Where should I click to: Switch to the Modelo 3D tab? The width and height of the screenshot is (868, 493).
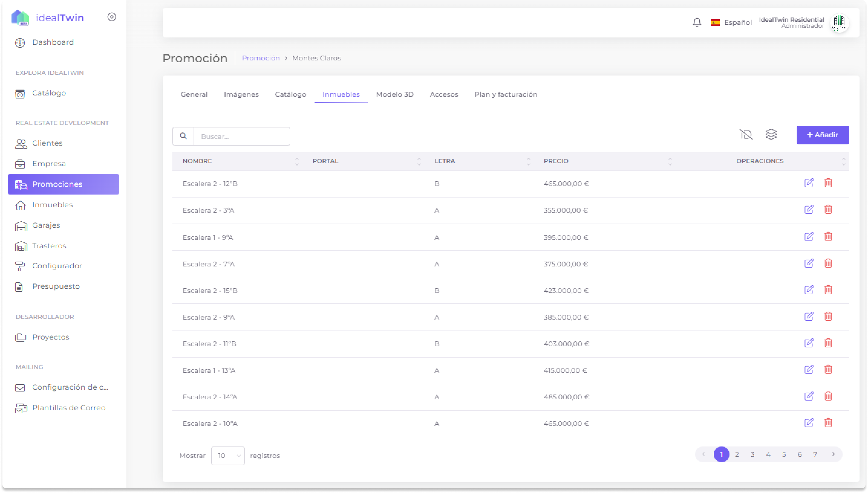pos(394,95)
